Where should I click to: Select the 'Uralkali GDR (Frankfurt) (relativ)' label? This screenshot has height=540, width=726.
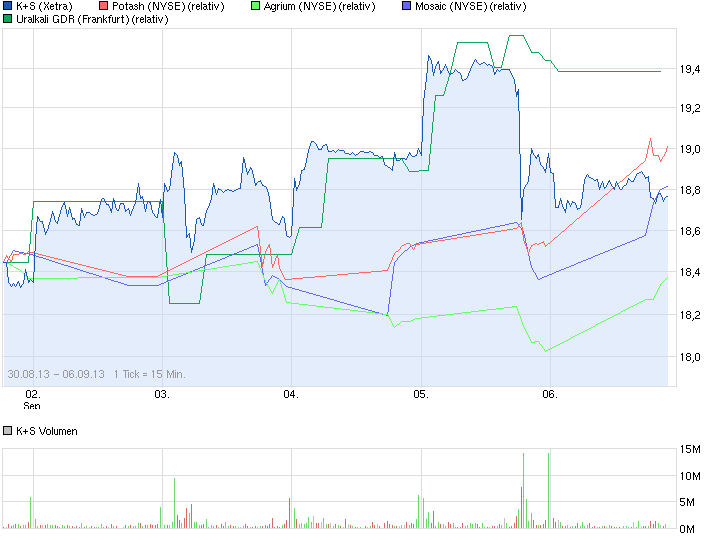click(x=92, y=19)
